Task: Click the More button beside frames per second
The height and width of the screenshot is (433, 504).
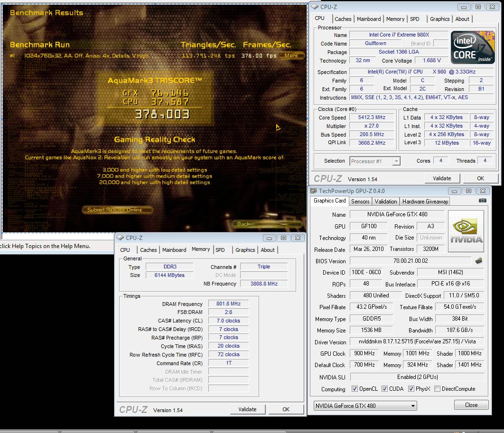Action: pos(291,55)
